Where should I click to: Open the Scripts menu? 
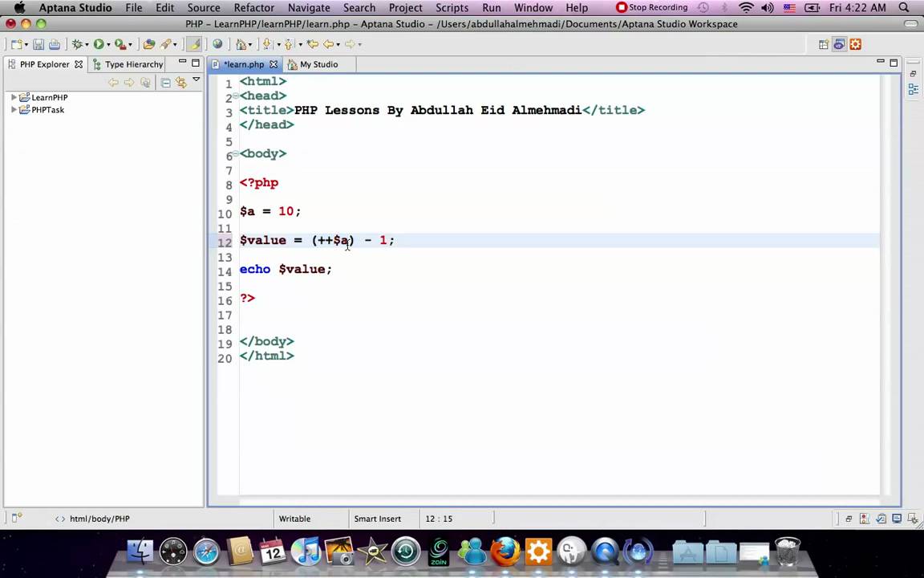452,8
